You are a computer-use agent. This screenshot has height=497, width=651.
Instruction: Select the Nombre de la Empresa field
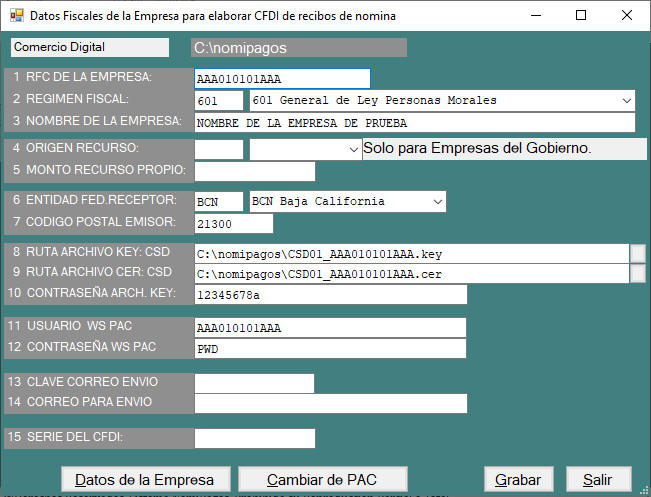[x=414, y=123]
